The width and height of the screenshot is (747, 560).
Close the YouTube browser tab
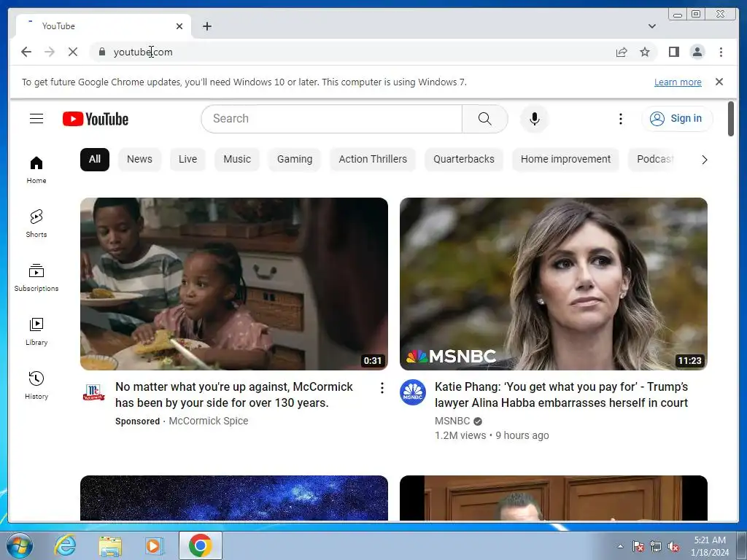(179, 26)
